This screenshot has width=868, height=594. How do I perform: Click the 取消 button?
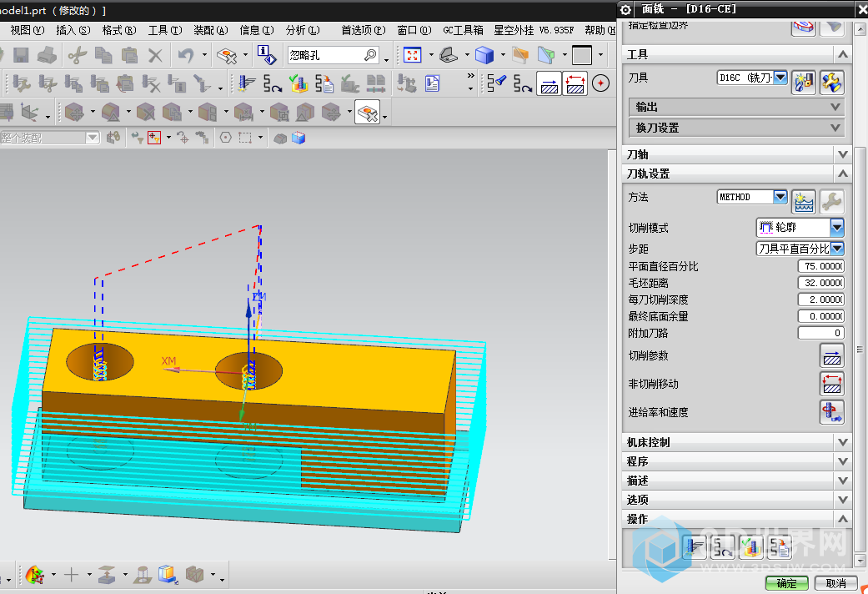coord(835,583)
